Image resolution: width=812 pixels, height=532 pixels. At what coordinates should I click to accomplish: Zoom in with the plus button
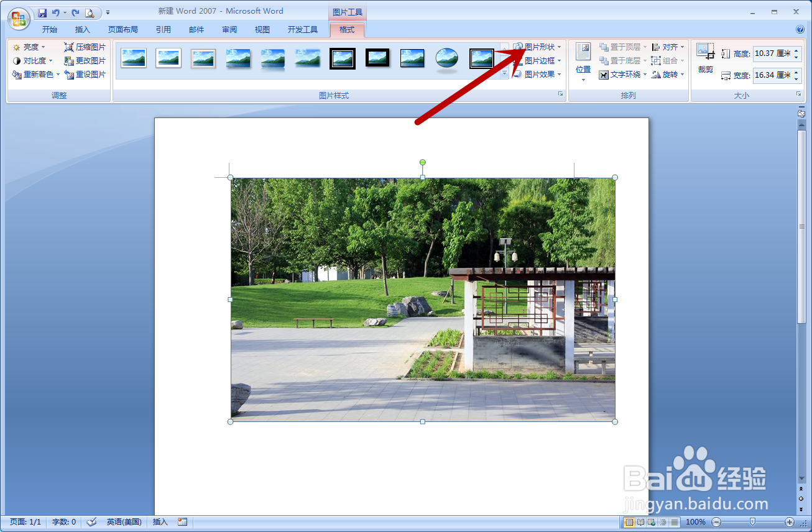click(790, 522)
